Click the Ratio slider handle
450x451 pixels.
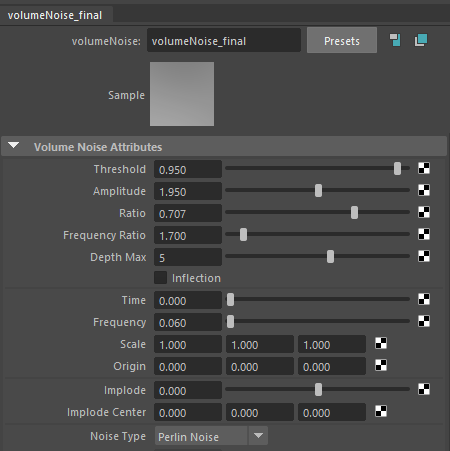354,212
